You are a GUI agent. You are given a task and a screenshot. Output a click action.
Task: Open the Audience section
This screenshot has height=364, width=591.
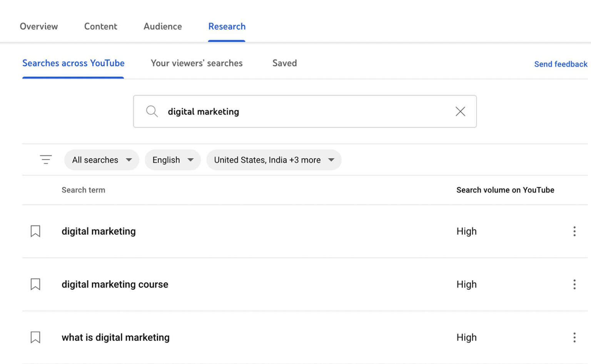coord(162,26)
